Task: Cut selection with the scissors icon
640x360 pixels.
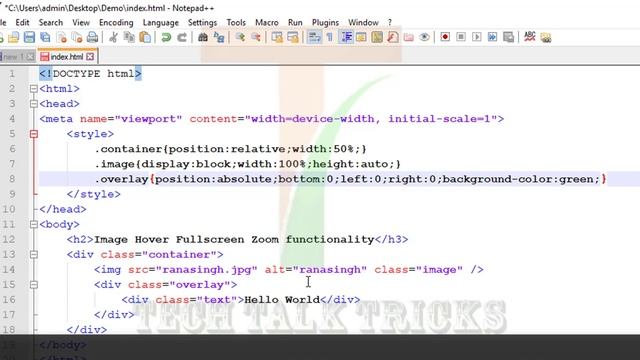Action: 113,38
